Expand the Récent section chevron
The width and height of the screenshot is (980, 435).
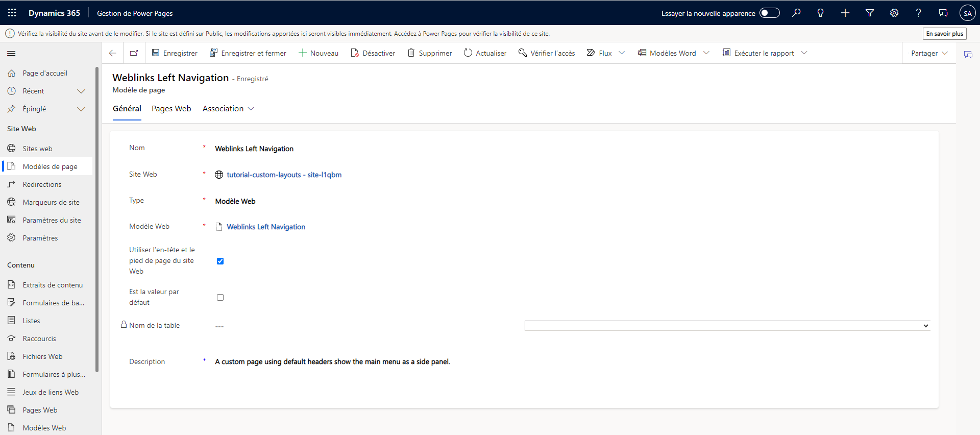click(81, 91)
